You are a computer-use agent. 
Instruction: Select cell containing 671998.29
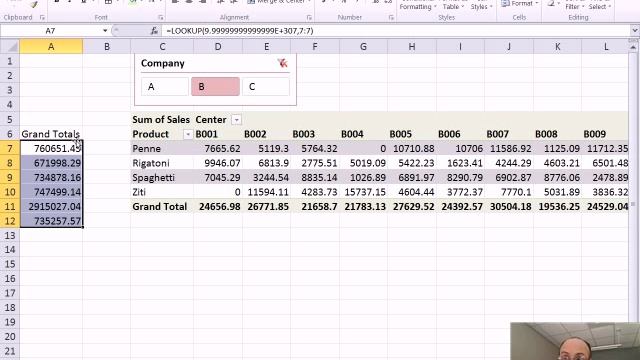51,163
